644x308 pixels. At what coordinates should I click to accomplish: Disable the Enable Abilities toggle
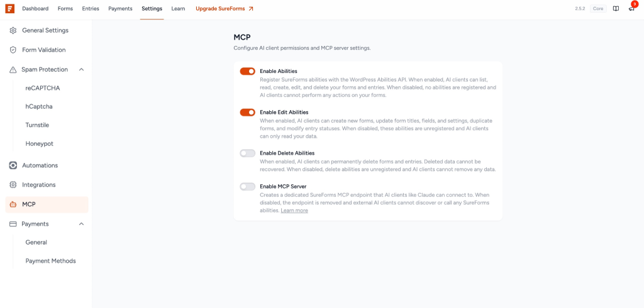tap(248, 72)
